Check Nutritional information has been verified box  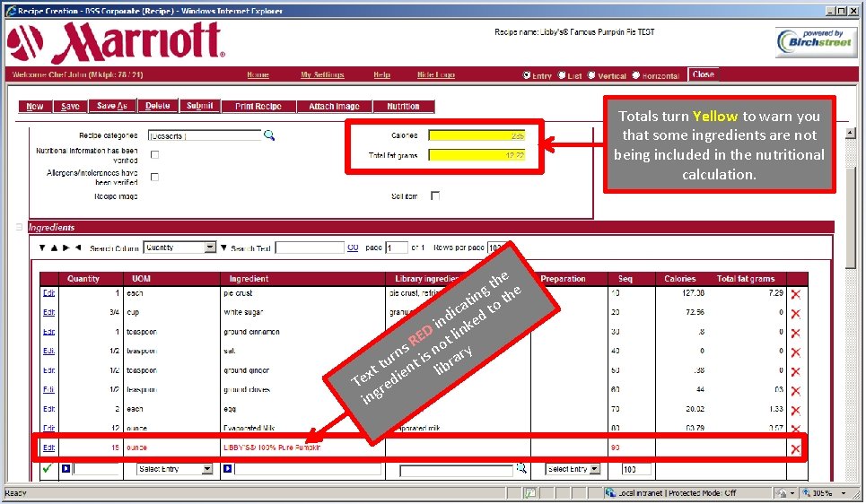pos(154,154)
